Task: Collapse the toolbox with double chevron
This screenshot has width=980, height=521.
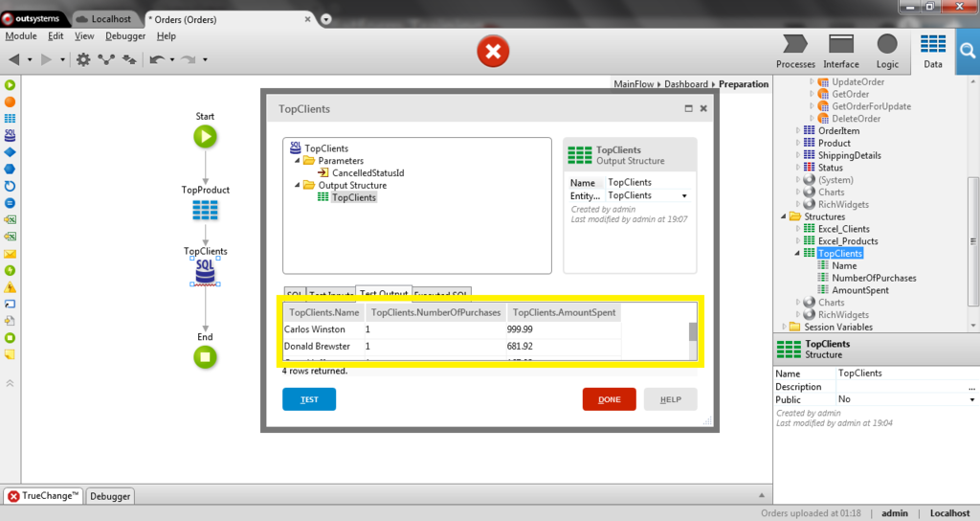Action: [x=10, y=383]
